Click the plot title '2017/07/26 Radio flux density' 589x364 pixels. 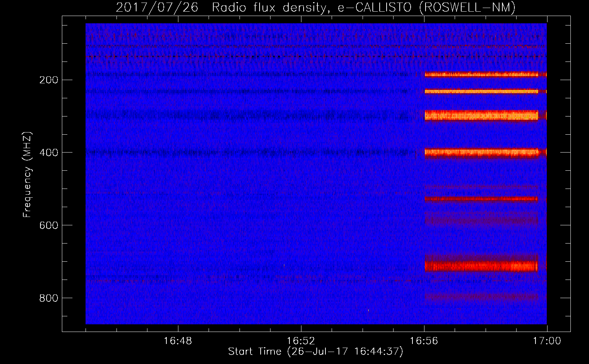[x=221, y=7]
